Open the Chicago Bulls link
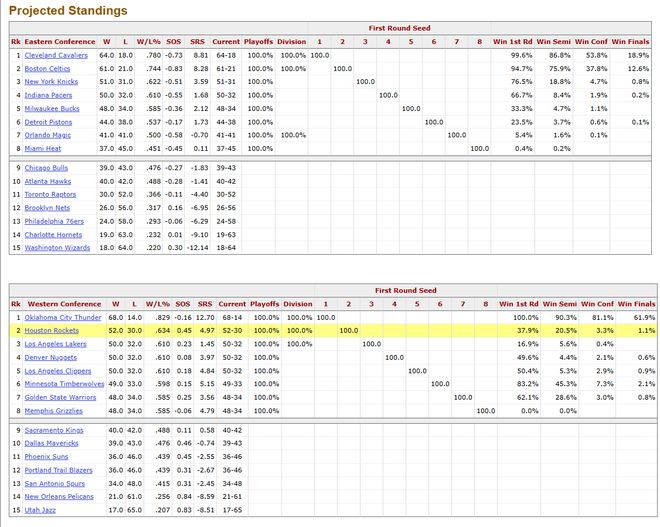This screenshot has height=527, width=660. pos(46,168)
